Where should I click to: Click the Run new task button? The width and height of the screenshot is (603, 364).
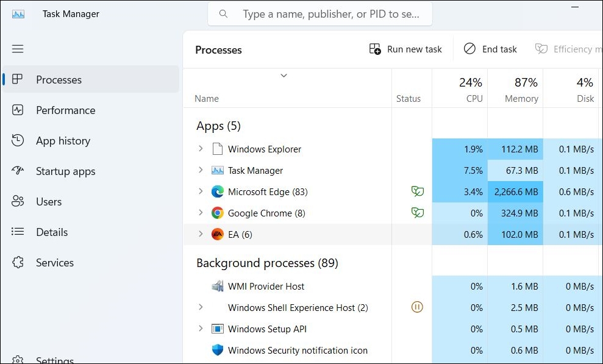pos(405,49)
